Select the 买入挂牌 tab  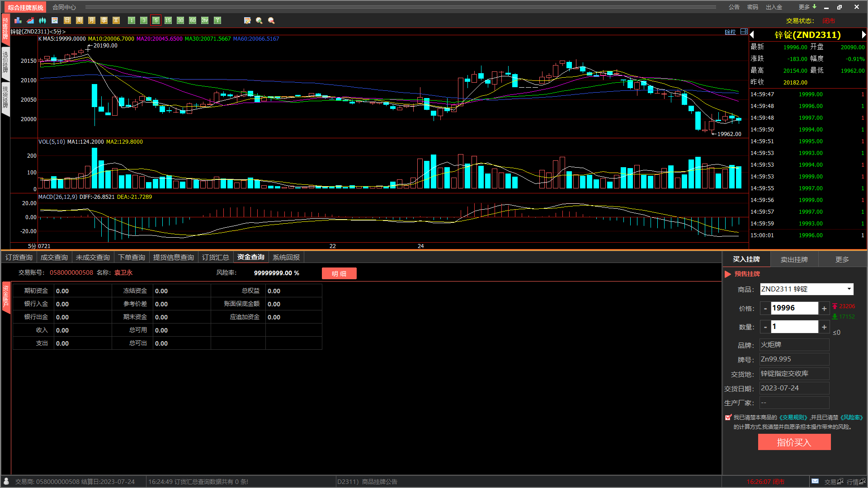(x=746, y=259)
